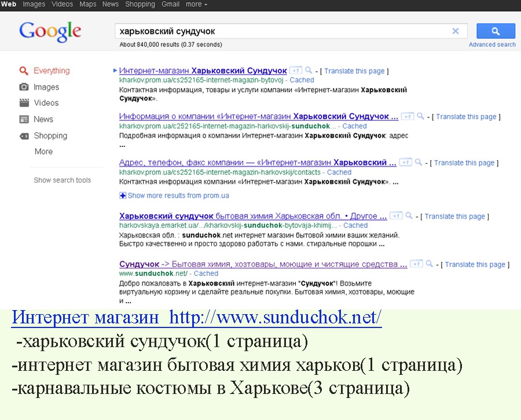Click the Everything label in sidebar
The width and height of the screenshot is (521, 420).
tap(52, 71)
